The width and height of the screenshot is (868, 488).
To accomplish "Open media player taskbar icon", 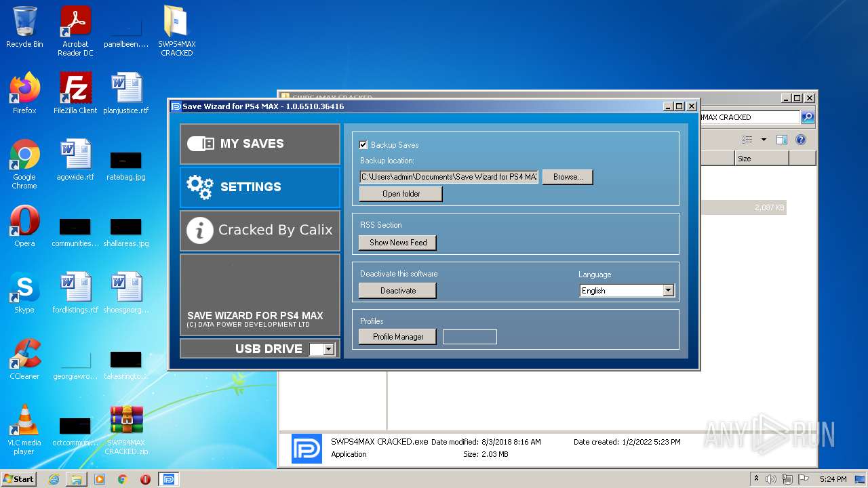I will coord(100,479).
